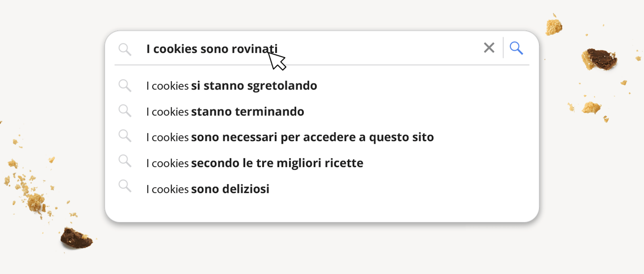Select suggestion 'I cookies si stanno sgretolando'
The width and height of the screenshot is (644, 274).
[x=231, y=86]
